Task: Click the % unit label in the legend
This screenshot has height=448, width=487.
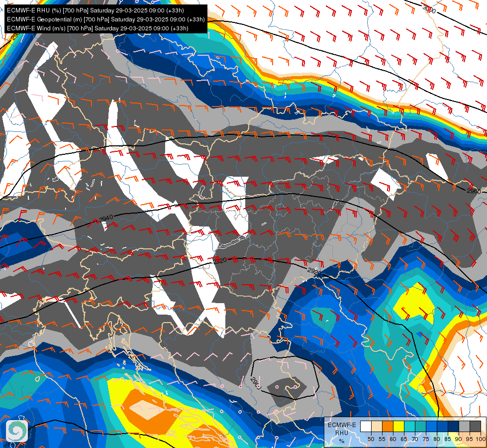Action: click(342, 441)
